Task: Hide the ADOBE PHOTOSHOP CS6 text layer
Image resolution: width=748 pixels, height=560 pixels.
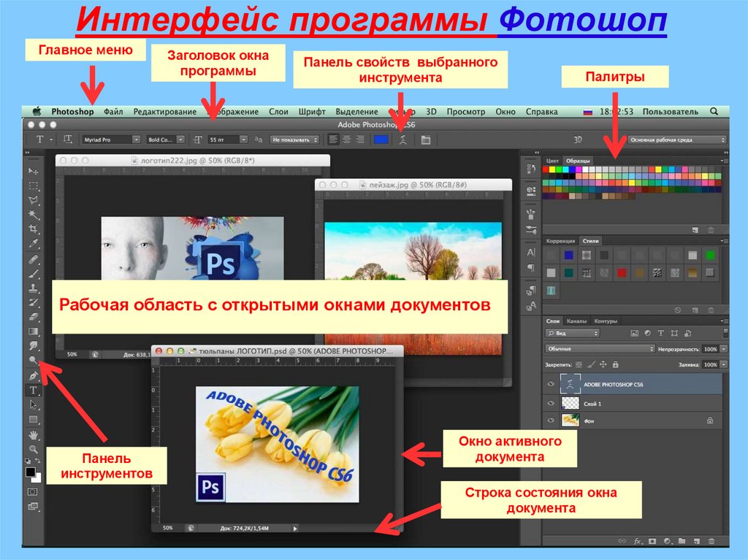Action: [551, 384]
